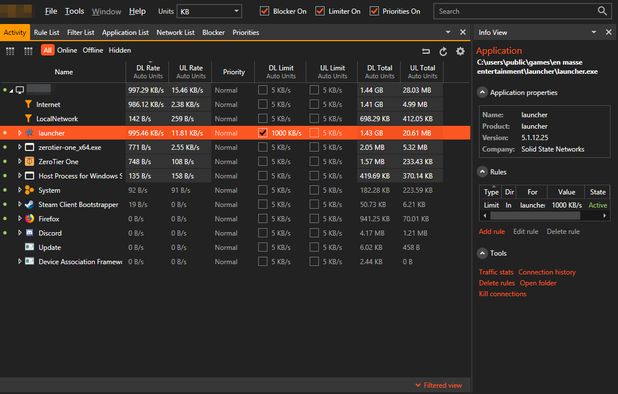Screen dimensions: 618x394
Task: Click the refresh icon in activity toolbar
Action: (x=443, y=51)
